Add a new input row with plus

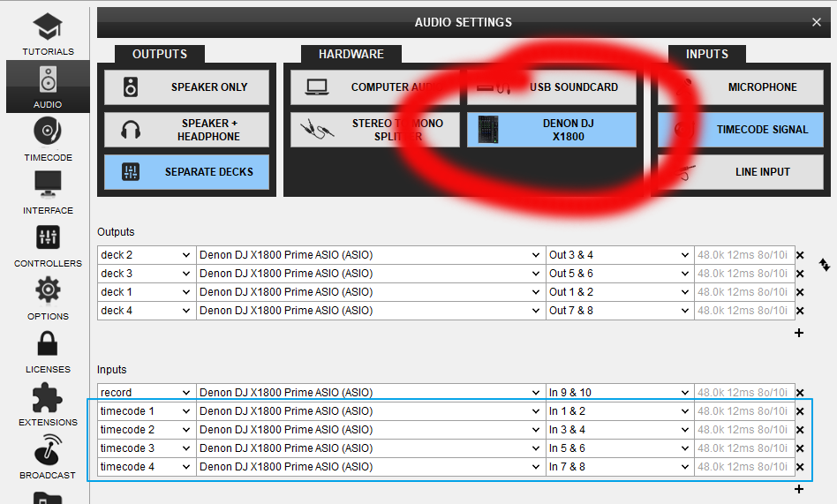coord(798,489)
